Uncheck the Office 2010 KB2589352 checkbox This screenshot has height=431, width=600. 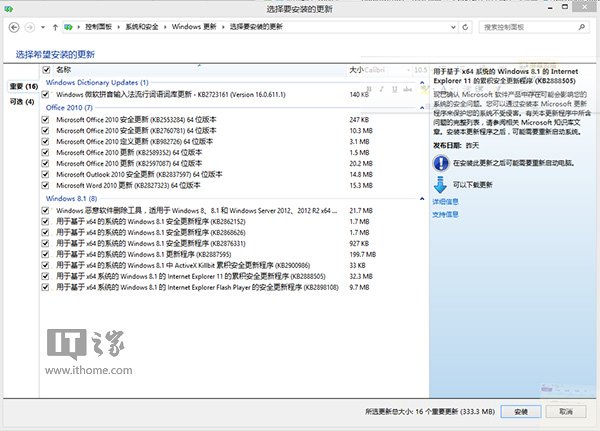[x=45, y=153]
